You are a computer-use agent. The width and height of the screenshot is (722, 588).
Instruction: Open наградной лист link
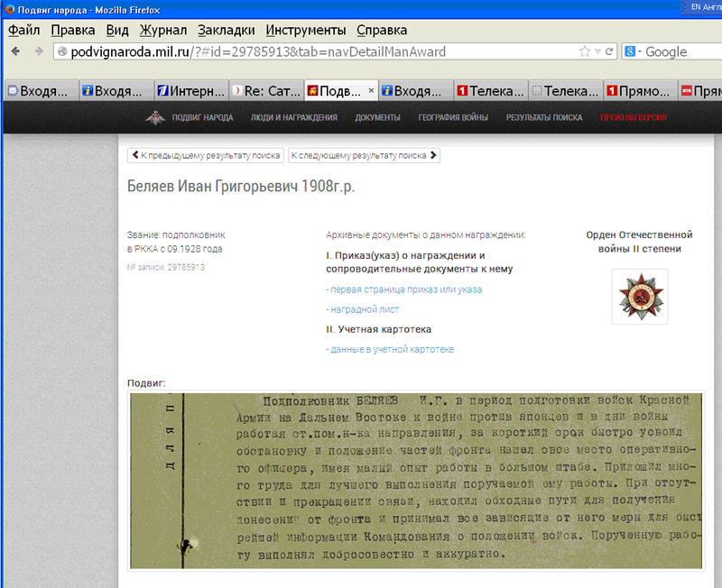(x=363, y=309)
